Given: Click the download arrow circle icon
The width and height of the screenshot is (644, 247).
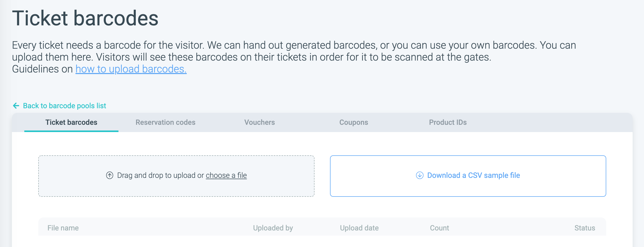Looking at the screenshot, I should tap(420, 175).
